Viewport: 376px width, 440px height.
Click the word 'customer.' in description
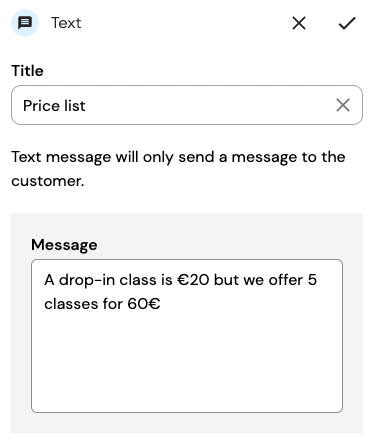pyautogui.click(x=48, y=181)
